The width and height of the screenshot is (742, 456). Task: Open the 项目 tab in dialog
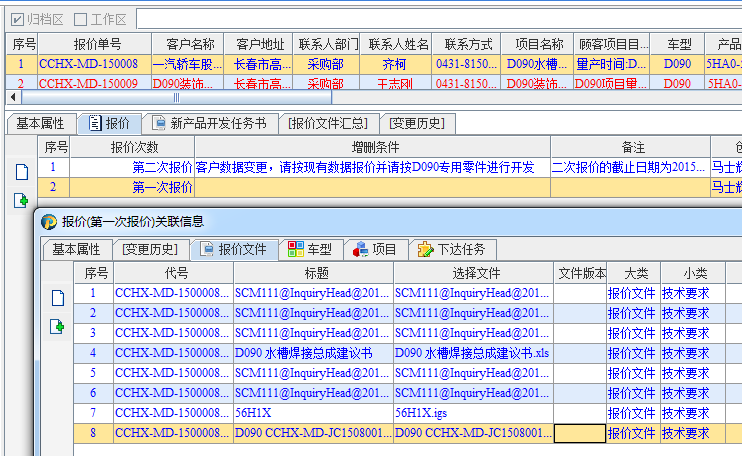point(376,249)
